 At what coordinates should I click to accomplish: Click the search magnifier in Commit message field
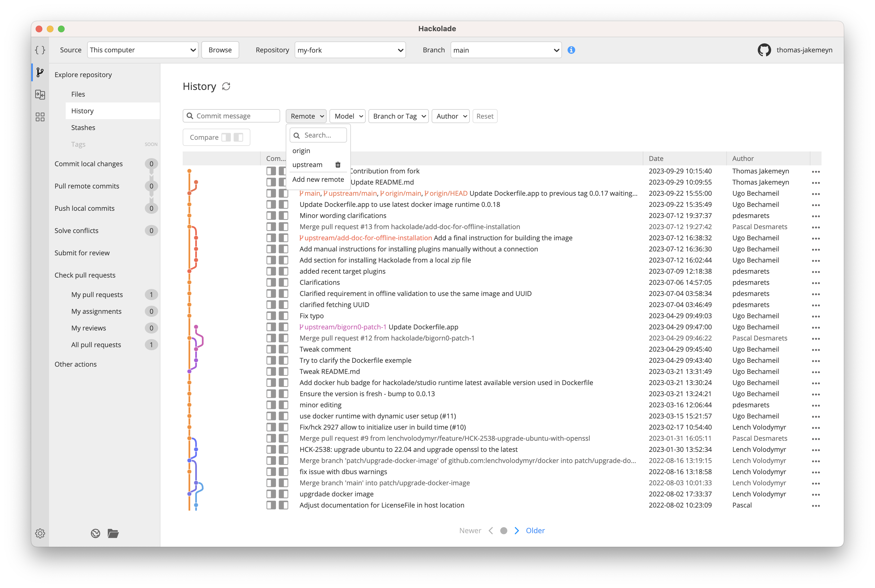(x=190, y=116)
